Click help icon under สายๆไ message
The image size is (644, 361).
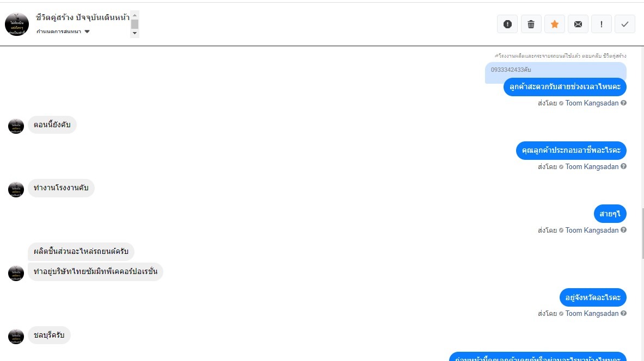pyautogui.click(x=623, y=230)
